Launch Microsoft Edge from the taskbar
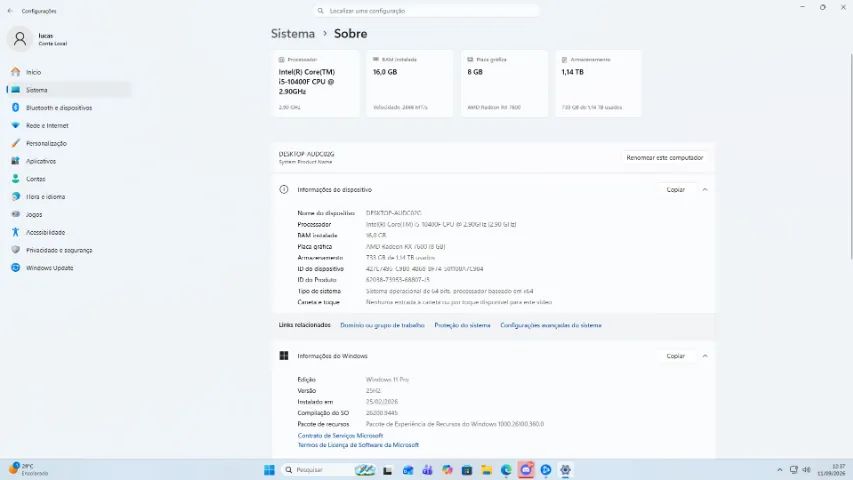Image resolution: width=853 pixels, height=480 pixels. coord(506,470)
